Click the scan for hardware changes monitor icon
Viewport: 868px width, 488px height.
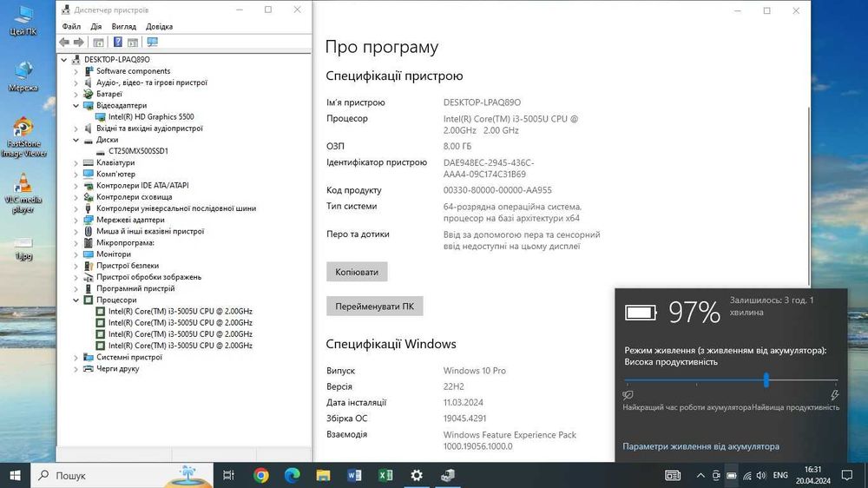pyautogui.click(x=152, y=42)
